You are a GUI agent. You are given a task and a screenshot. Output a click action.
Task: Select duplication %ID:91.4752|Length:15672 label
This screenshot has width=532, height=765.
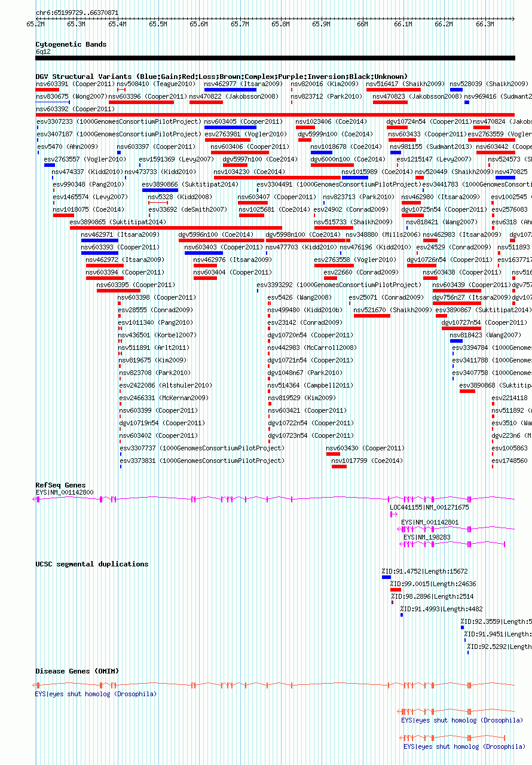click(x=425, y=571)
